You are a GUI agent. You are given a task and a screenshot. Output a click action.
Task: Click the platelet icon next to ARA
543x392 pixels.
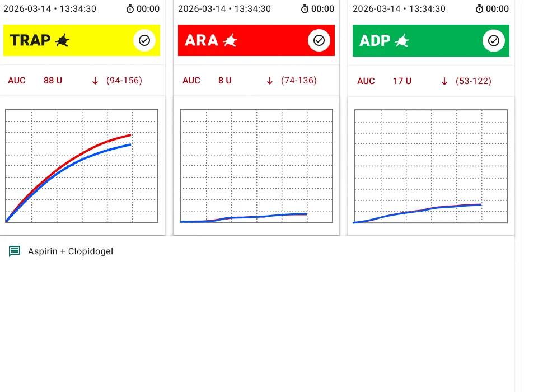point(230,40)
